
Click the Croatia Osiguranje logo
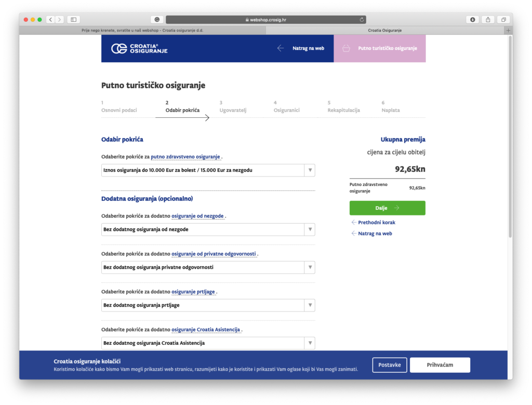[x=139, y=49]
